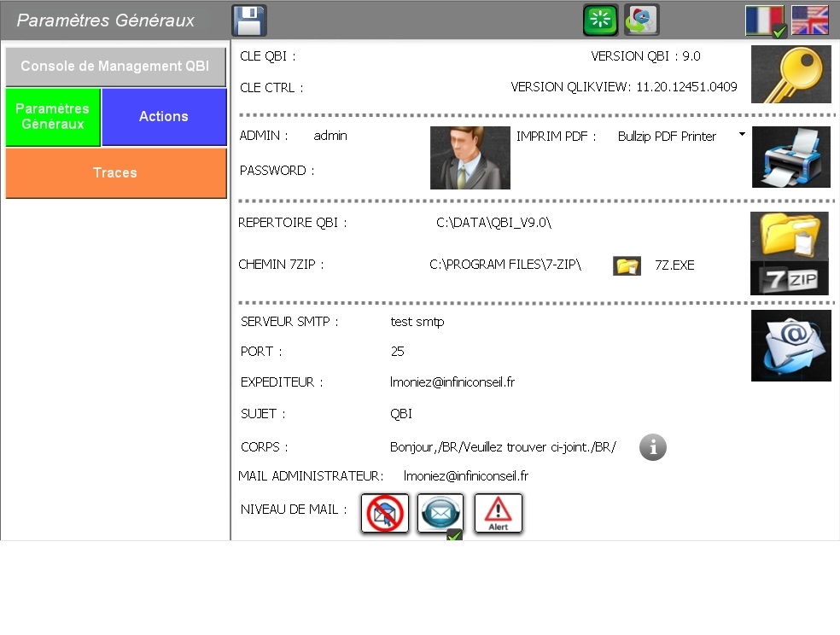Click the VERSION QBI : 9.0 text
The height and width of the screenshot is (635, 840).
click(x=645, y=56)
